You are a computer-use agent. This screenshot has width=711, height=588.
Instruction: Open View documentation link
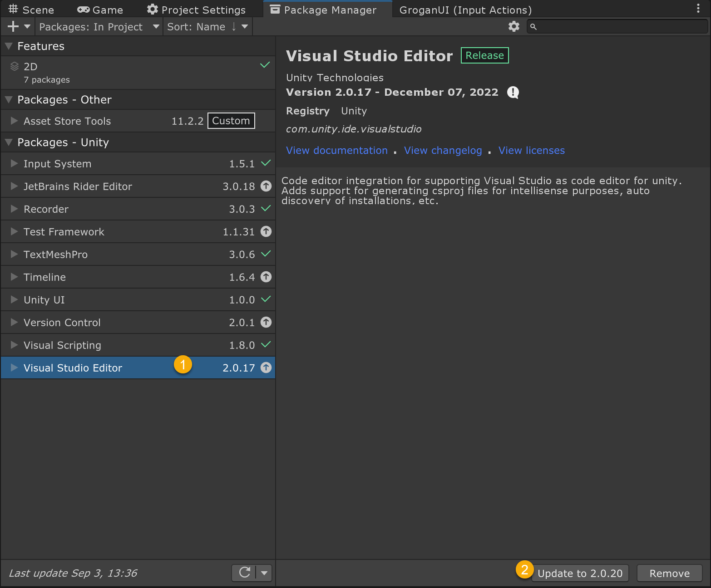[337, 151]
